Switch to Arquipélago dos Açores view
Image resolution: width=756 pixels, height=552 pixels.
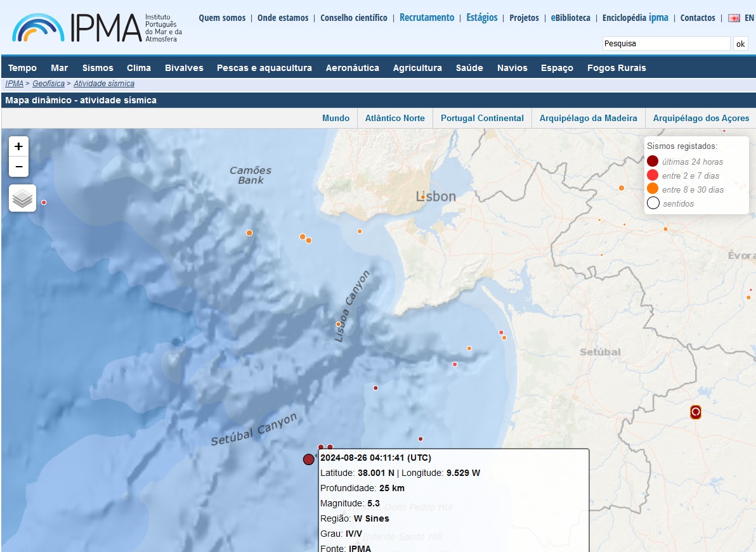(701, 118)
